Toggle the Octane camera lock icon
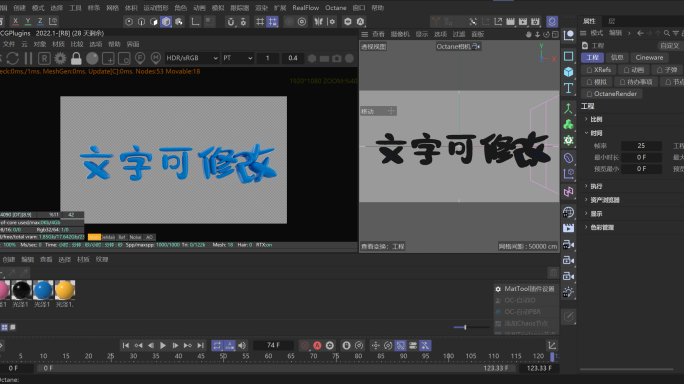The image size is (684, 384). [x=76, y=58]
